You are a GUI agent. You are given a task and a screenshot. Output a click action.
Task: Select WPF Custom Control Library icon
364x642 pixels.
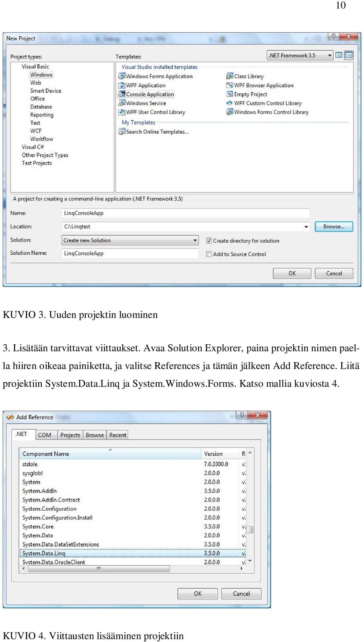(229, 103)
